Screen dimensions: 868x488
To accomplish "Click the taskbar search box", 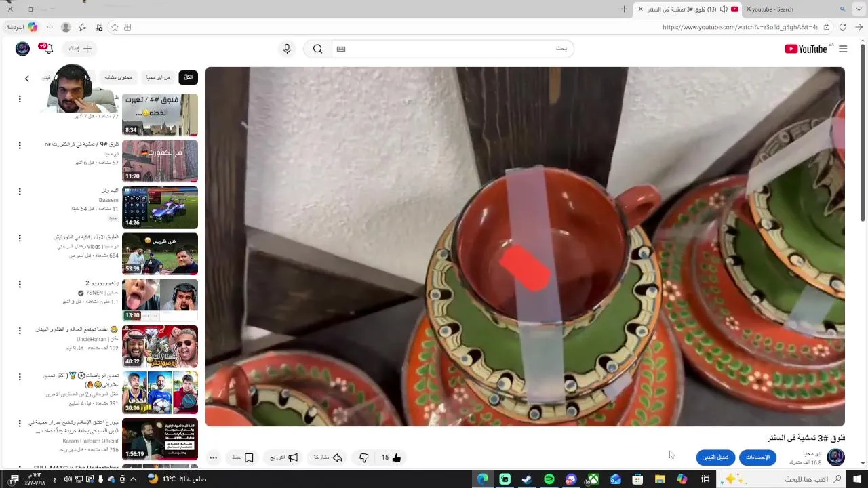I will tap(782, 479).
